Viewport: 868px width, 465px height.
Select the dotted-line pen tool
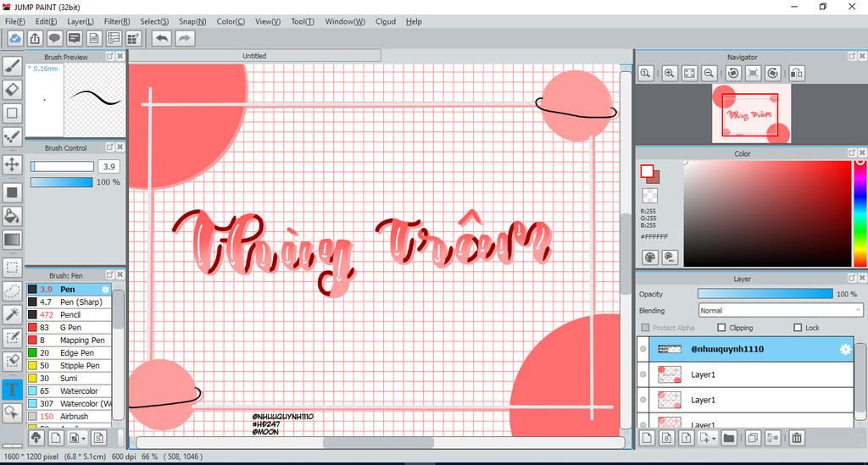12,137
